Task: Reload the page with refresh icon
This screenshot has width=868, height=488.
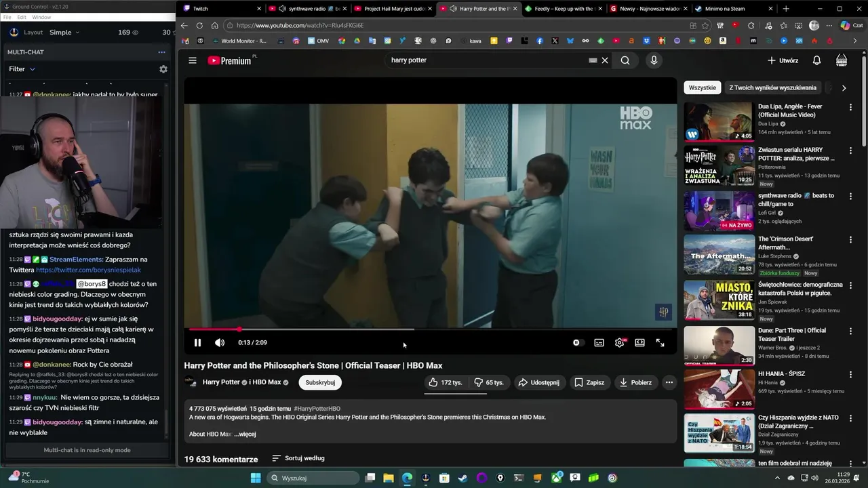Action: point(199,25)
